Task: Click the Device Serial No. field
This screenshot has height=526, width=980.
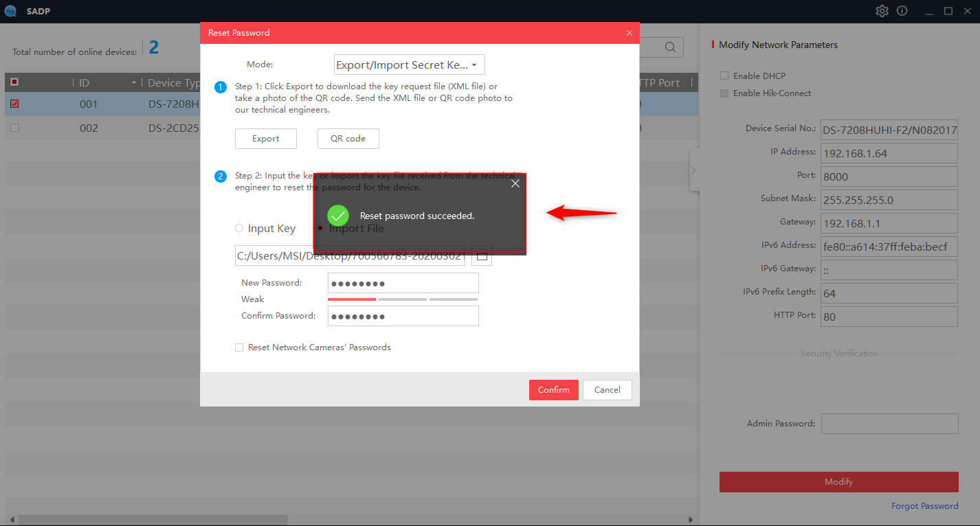Action: tap(889, 130)
